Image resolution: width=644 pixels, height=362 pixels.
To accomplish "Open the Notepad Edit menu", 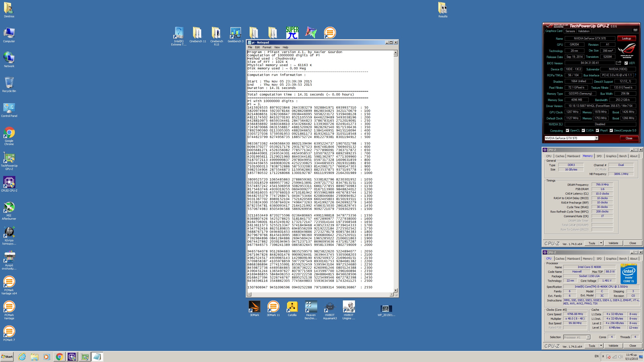I will click(257, 47).
